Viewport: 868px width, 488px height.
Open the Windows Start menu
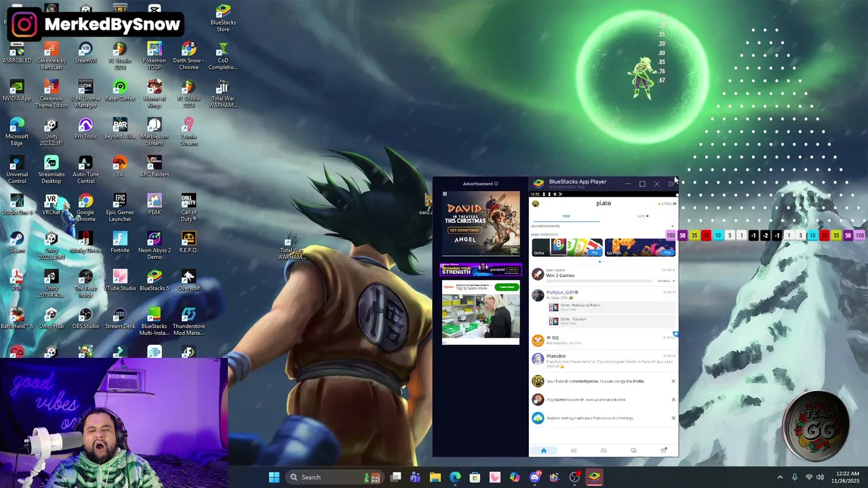(274, 477)
